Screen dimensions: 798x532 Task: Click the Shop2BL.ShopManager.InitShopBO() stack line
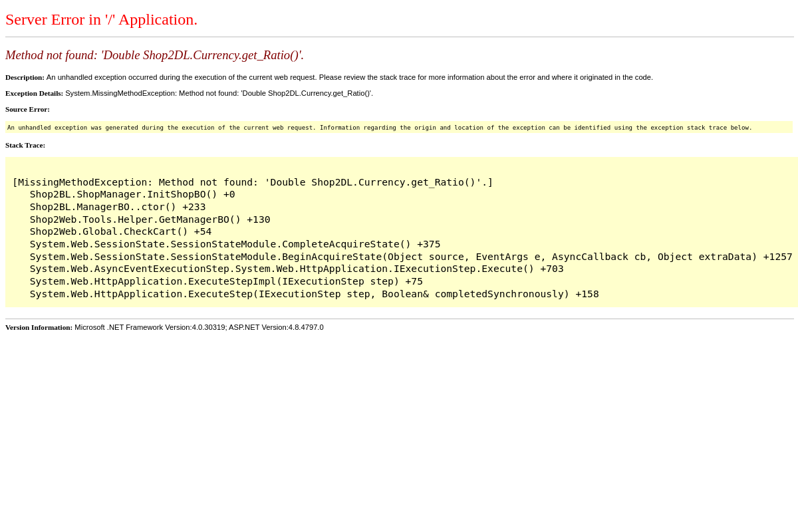[x=132, y=194]
